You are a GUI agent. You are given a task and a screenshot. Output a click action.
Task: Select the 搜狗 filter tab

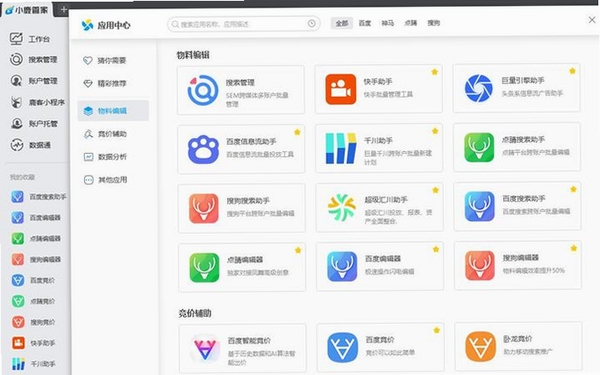434,23
